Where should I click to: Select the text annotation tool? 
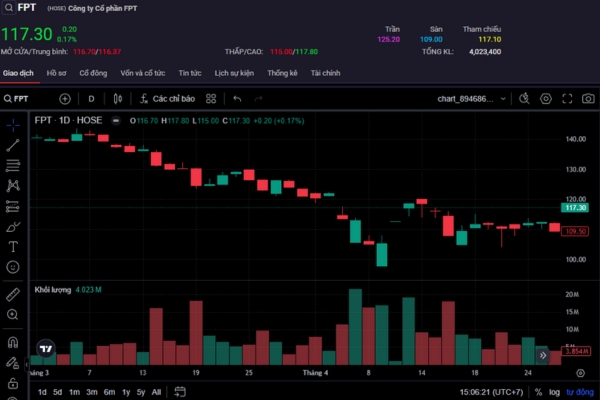(x=13, y=247)
